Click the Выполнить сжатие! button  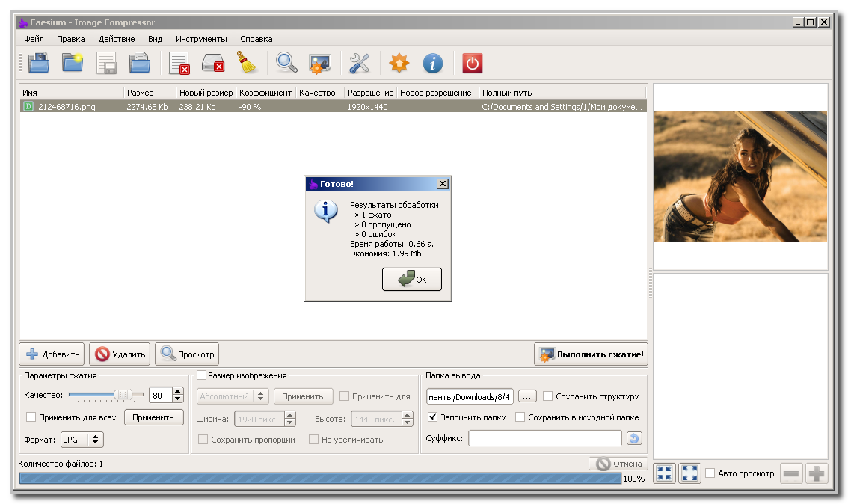pyautogui.click(x=591, y=354)
